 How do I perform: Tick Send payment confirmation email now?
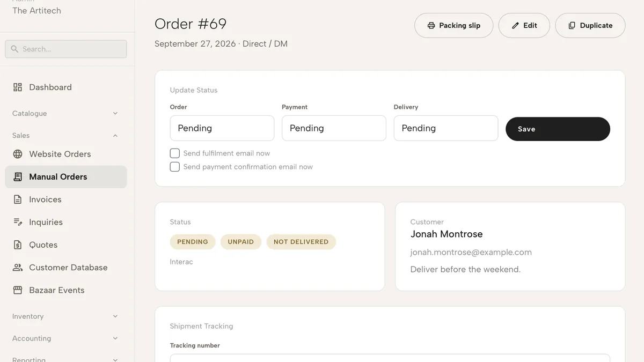point(174,167)
